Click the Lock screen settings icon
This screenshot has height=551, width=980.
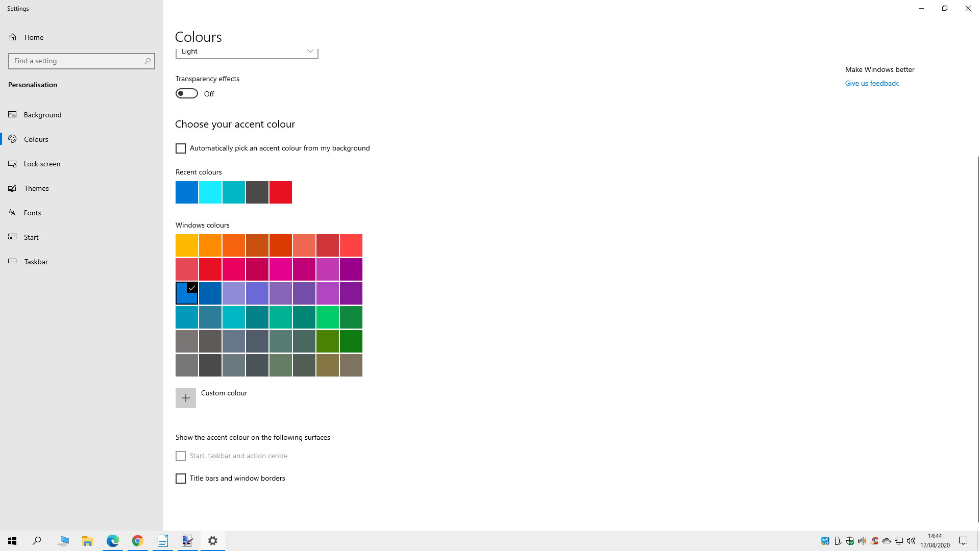tap(13, 163)
